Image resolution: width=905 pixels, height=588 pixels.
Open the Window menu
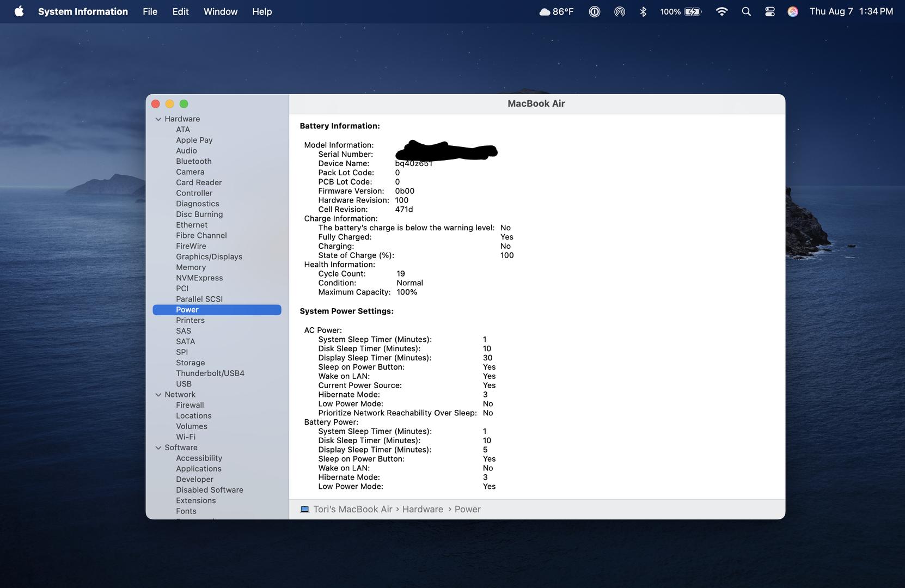click(x=221, y=11)
